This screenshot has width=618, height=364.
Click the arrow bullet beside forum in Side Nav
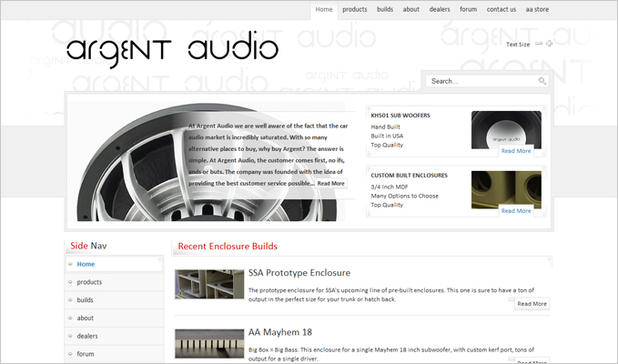(70, 354)
